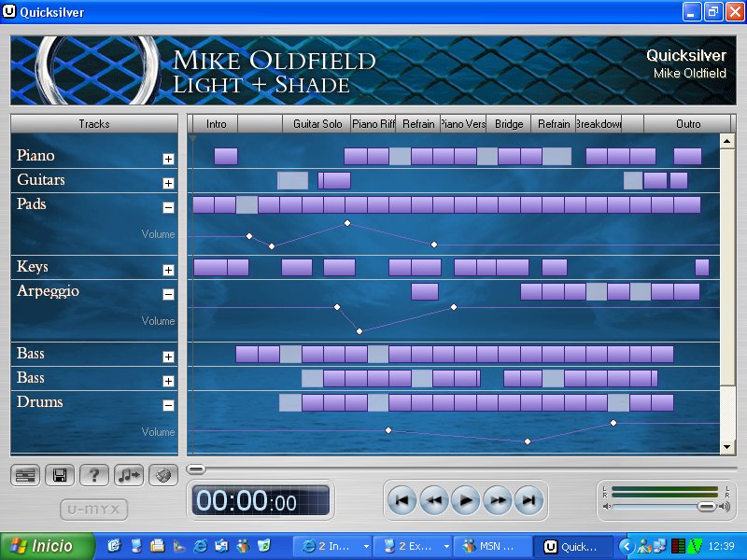Click the U-MYX logo button
This screenshot has width=747, height=560.
coord(94,510)
